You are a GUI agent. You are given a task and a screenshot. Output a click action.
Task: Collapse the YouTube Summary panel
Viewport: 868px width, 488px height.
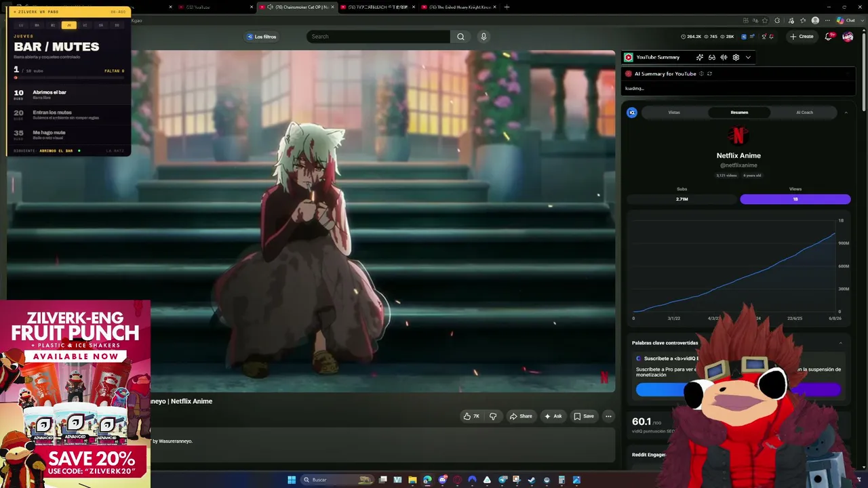[748, 58]
